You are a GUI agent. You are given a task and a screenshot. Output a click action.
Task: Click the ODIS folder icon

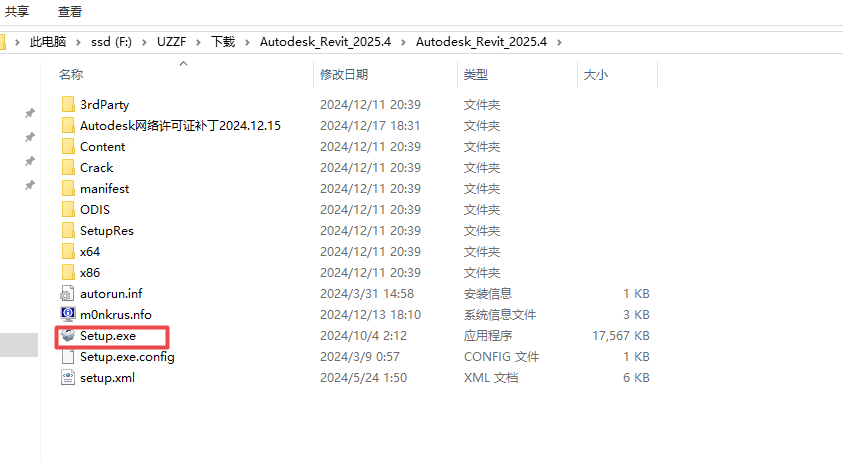click(x=68, y=210)
